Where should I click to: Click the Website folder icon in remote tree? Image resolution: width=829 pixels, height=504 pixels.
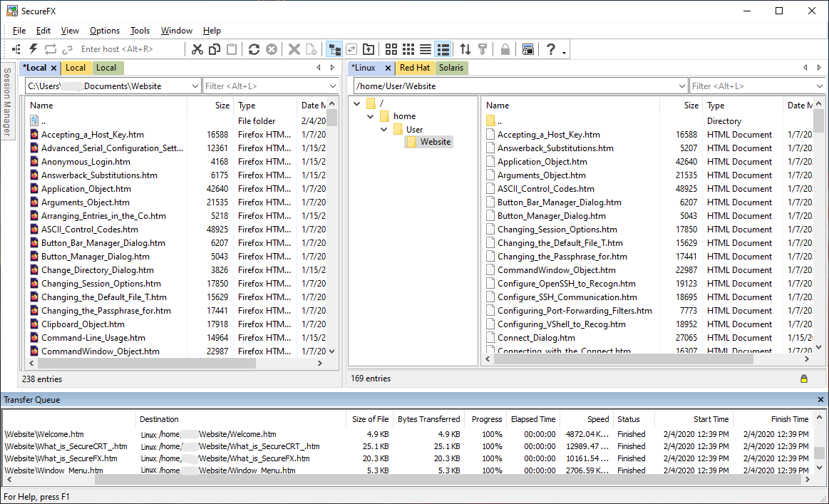point(411,142)
